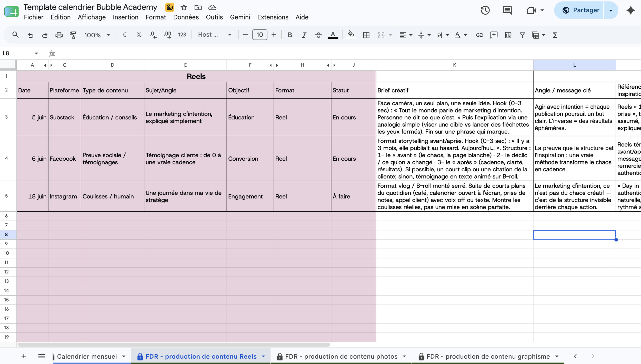Open the Extensions menu
Viewport: 641px width, 364px height.
273,17
